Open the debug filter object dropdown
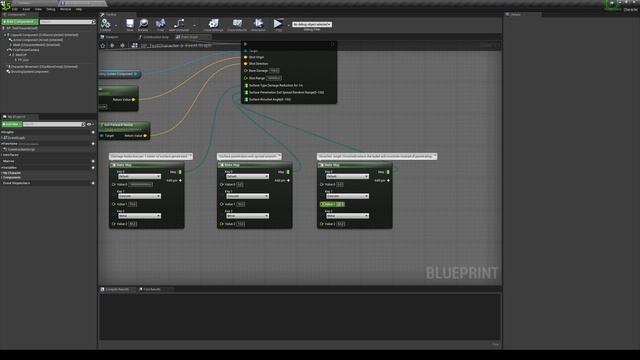Screen dimensions: 640x360 point(312,24)
